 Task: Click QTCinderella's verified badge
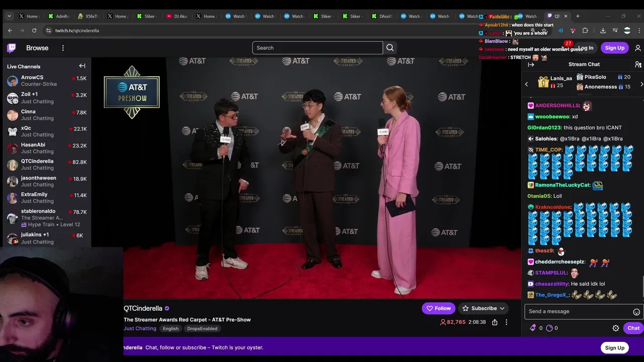click(167, 308)
